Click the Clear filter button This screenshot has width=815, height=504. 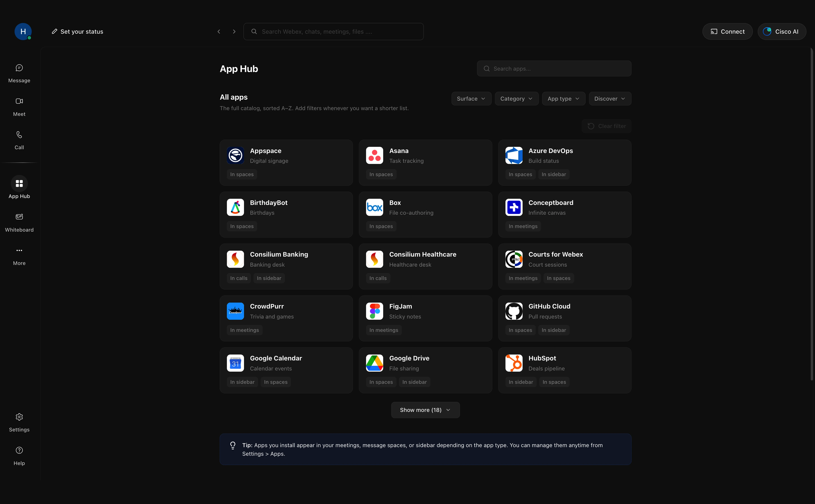pyautogui.click(x=606, y=126)
